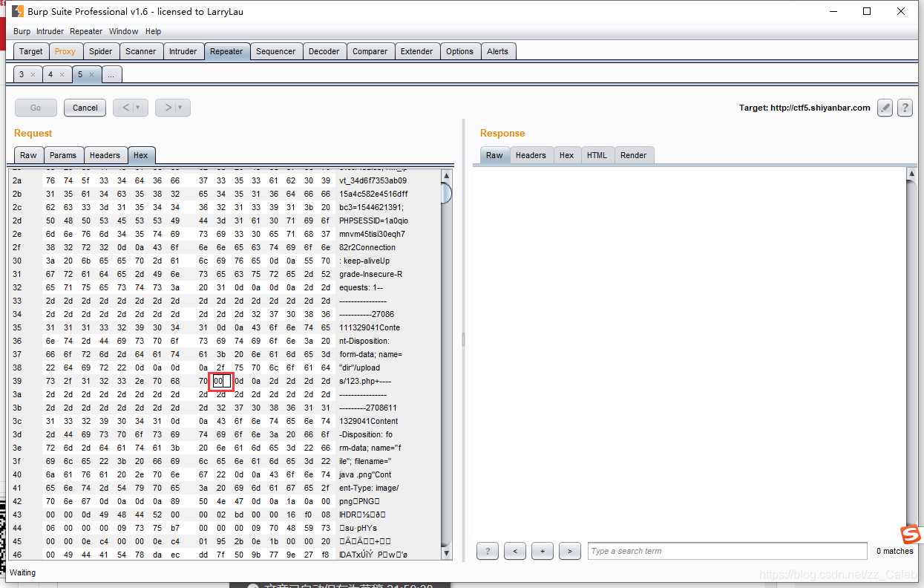
Task: Switch to the Target tab
Action: [x=31, y=51]
